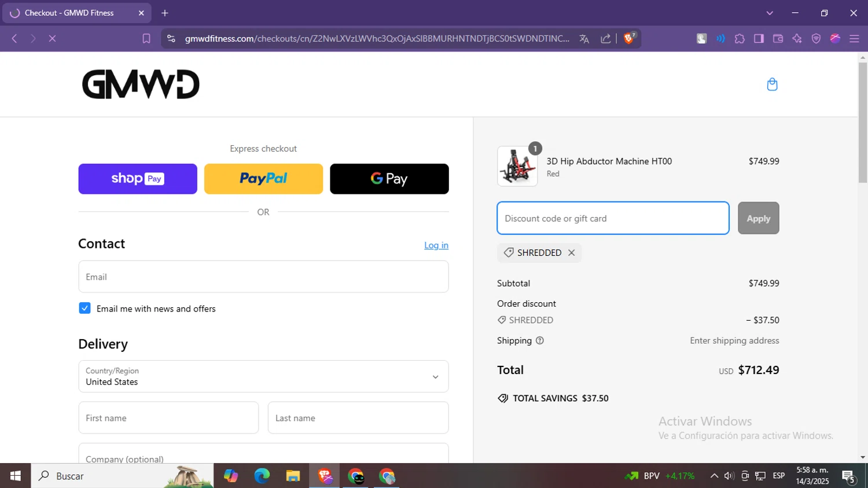Pay with PayPal express checkout
868x488 pixels.
pos(263,179)
